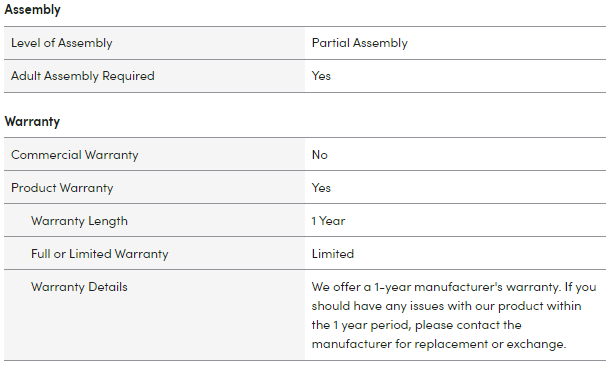
Task: Select the Warranty Length label
Action: 79,221
